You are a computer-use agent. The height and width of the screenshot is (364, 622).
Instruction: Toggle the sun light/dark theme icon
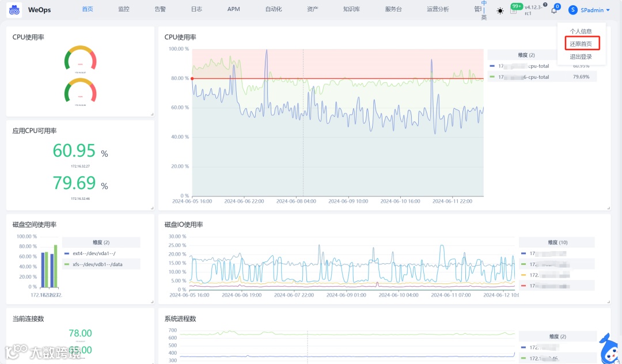pos(500,11)
